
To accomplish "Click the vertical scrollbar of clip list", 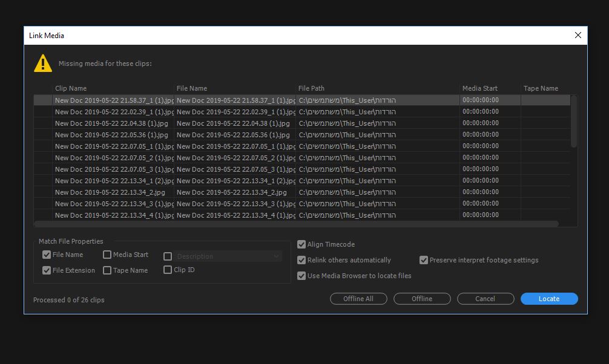I will coord(574,121).
